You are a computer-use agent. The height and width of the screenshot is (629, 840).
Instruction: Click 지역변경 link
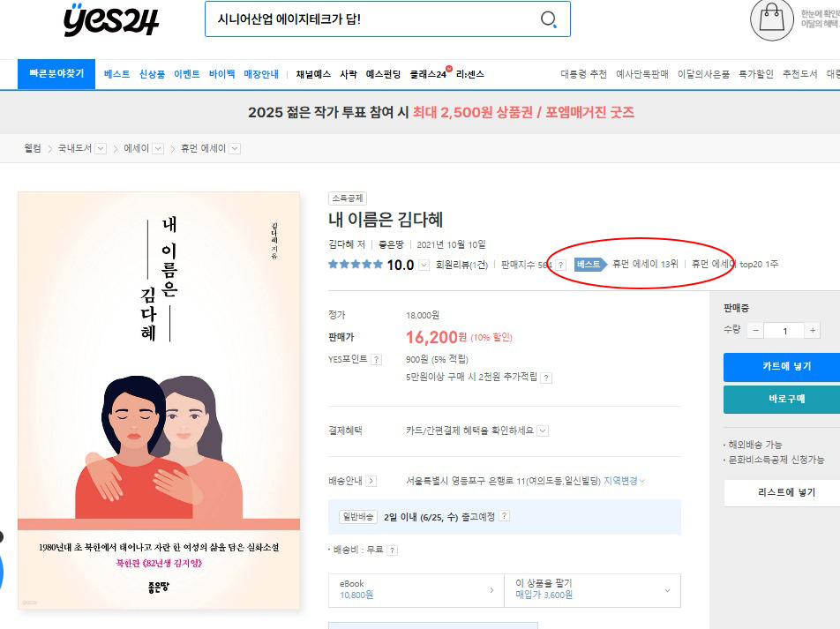click(x=624, y=481)
